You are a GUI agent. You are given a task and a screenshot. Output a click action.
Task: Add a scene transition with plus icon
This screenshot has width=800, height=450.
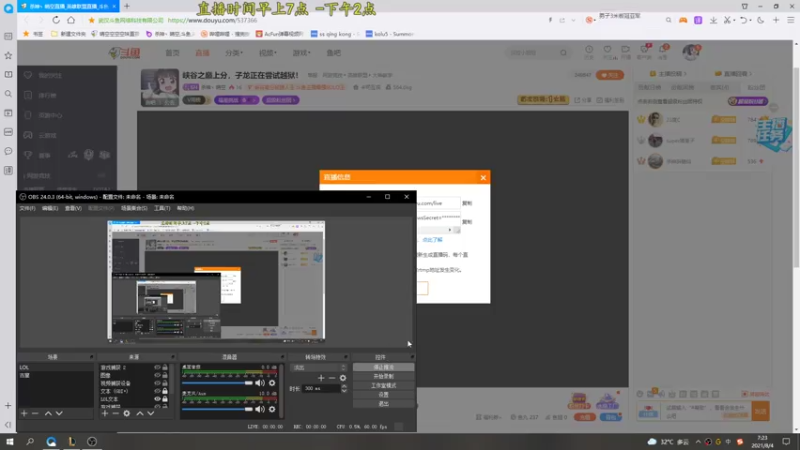(321, 378)
